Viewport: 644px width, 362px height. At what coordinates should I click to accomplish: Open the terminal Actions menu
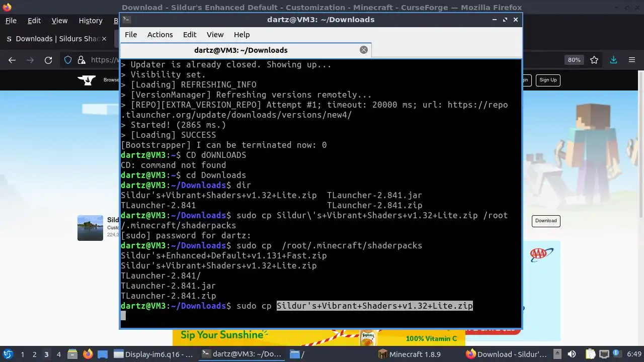[x=160, y=35]
